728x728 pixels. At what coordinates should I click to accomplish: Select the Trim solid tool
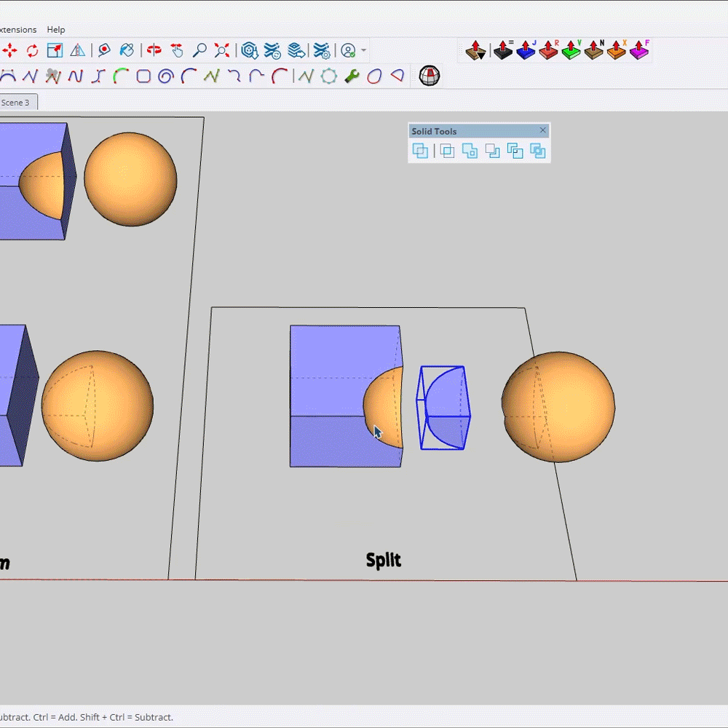click(515, 151)
